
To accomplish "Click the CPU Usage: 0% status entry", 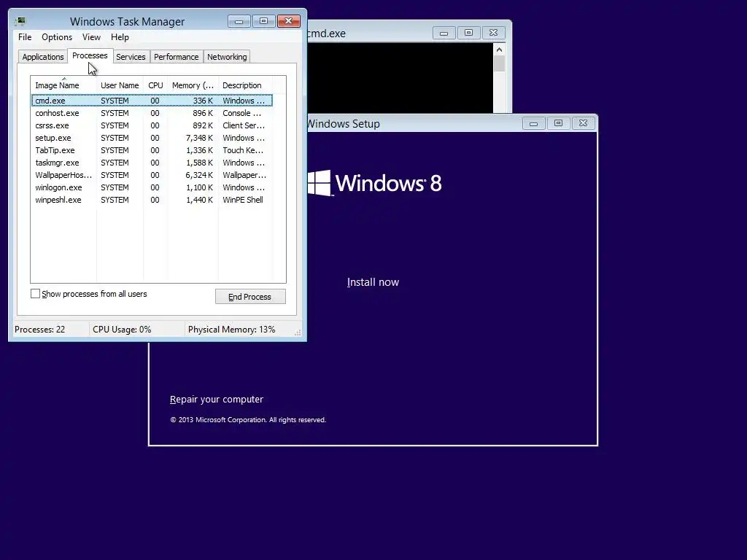I will click(122, 330).
